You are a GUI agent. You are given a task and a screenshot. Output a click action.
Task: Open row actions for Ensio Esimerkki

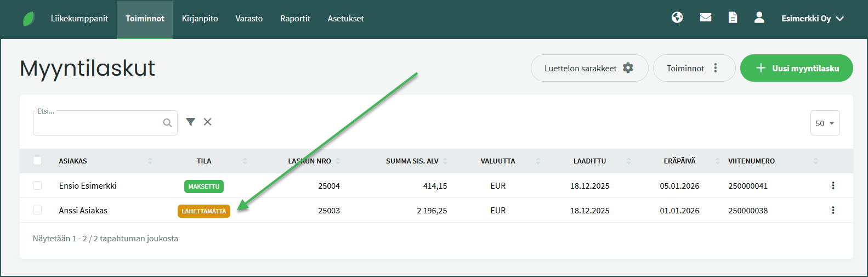tap(833, 185)
